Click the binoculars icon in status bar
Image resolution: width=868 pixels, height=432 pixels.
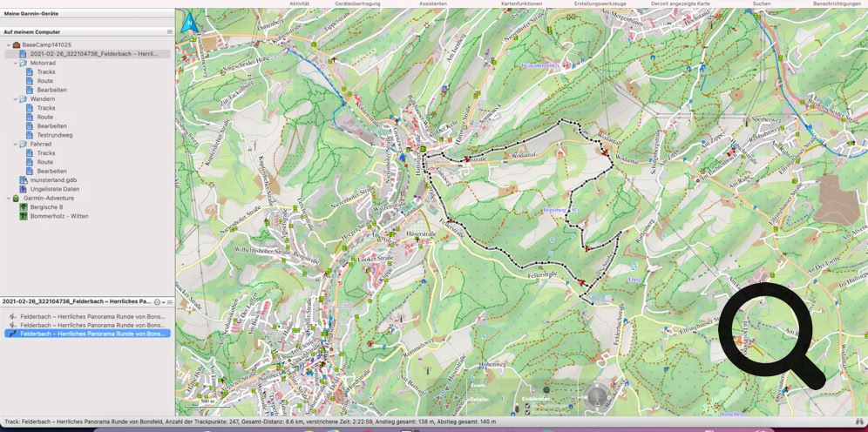point(859,422)
